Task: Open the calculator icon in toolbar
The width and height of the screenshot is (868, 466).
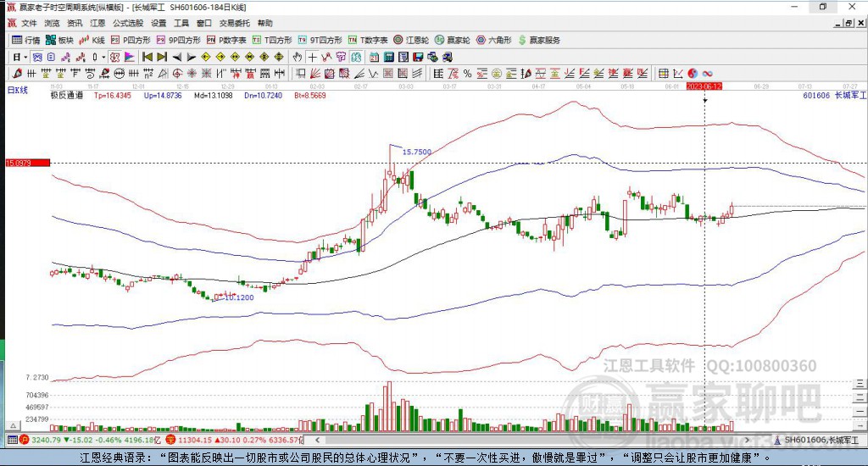Action: [x=388, y=57]
